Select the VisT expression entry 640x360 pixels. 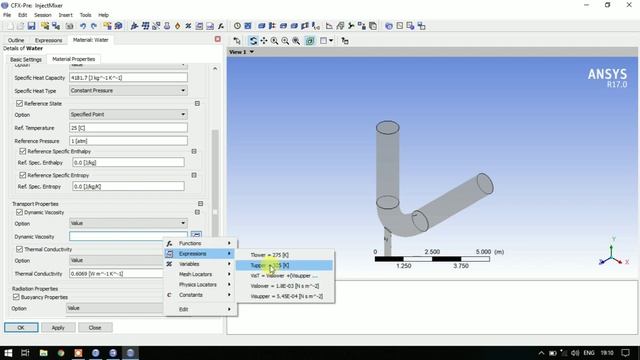[284, 276]
